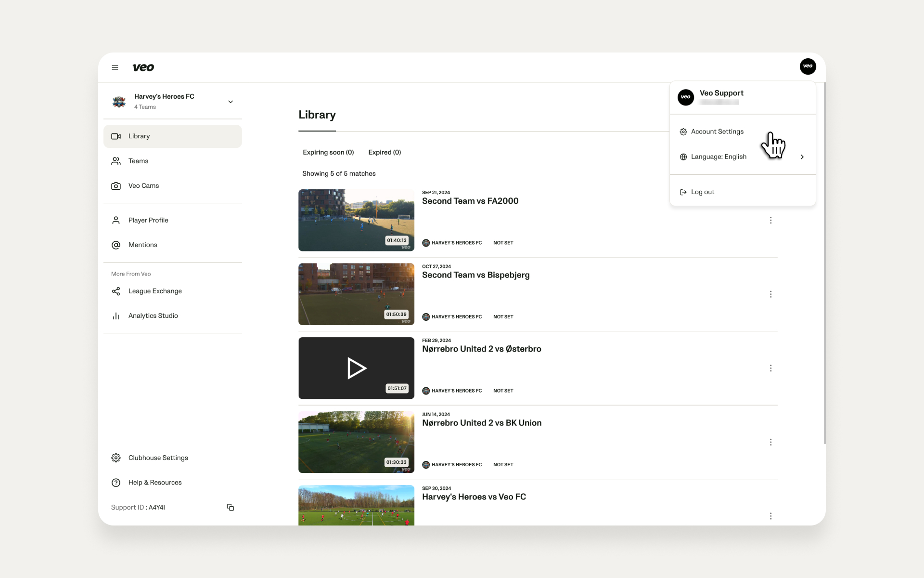Click the globe icon next to Language
This screenshot has width=924, height=578.
pyautogui.click(x=683, y=157)
